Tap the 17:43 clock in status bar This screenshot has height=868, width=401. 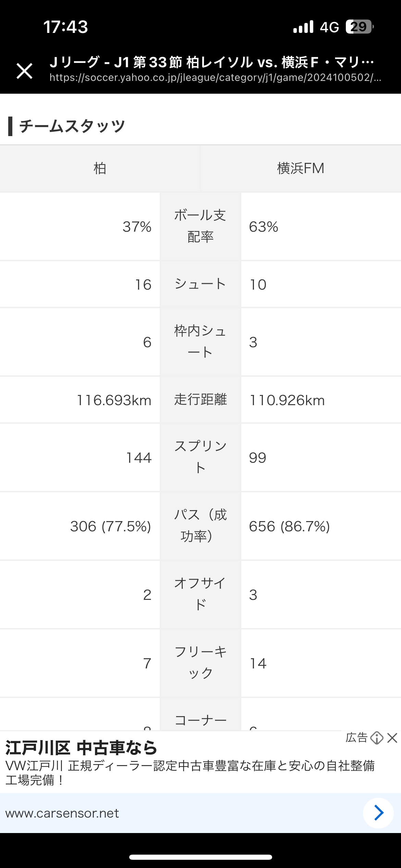pyautogui.click(x=65, y=27)
